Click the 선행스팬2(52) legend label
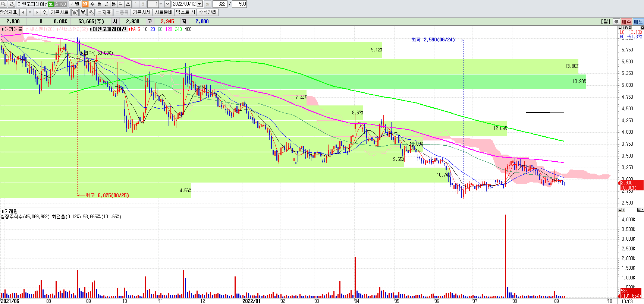The height and width of the screenshot is (304, 644). click(x=73, y=29)
